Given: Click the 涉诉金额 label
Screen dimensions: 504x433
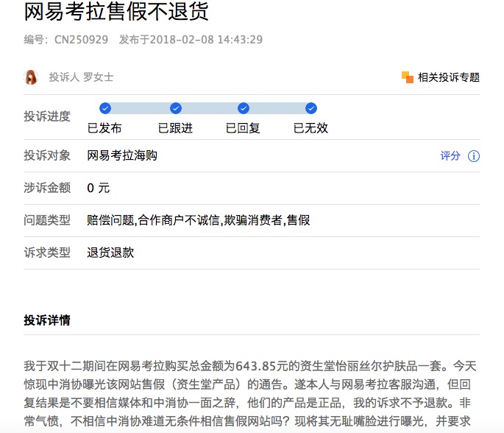Looking at the screenshot, I should pyautogui.click(x=47, y=188).
